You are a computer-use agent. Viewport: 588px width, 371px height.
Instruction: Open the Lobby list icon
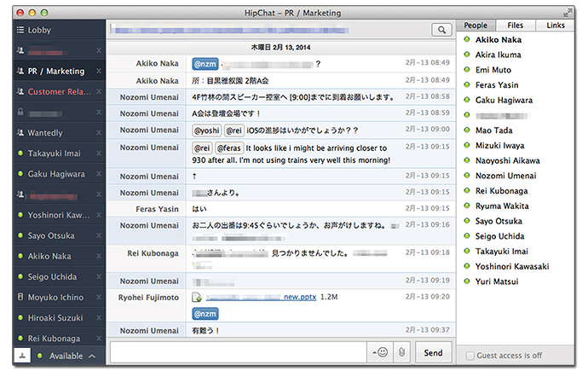pyautogui.click(x=20, y=30)
